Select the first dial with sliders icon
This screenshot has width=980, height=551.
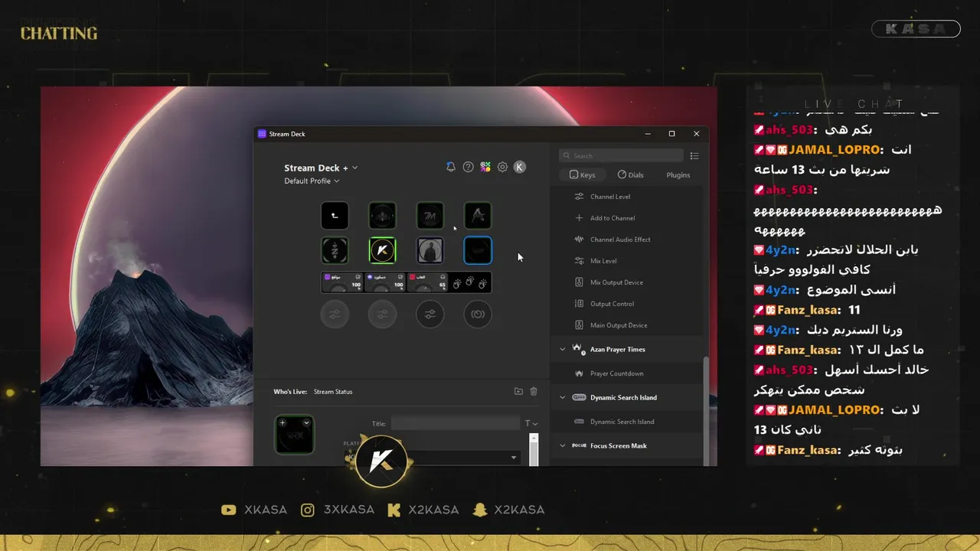(x=335, y=315)
